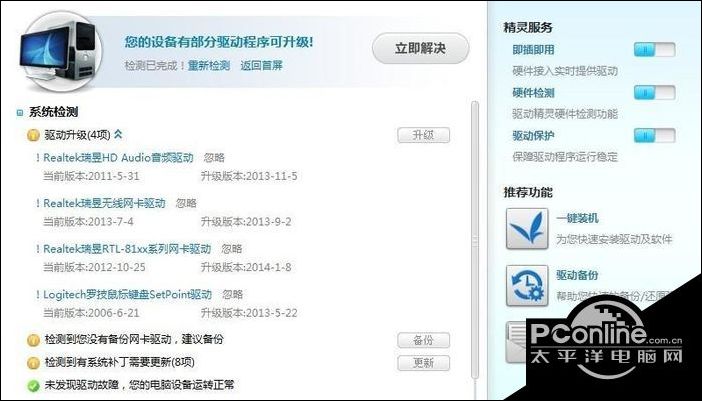Image resolution: width=702 pixels, height=401 pixels.
Task: Click the 返回首屏 link
Action: click(261, 66)
